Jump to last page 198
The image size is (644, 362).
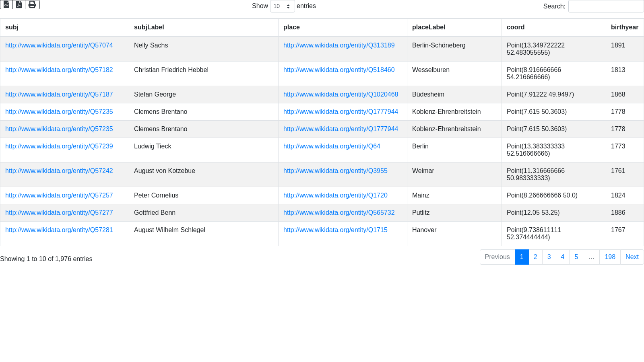click(610, 257)
